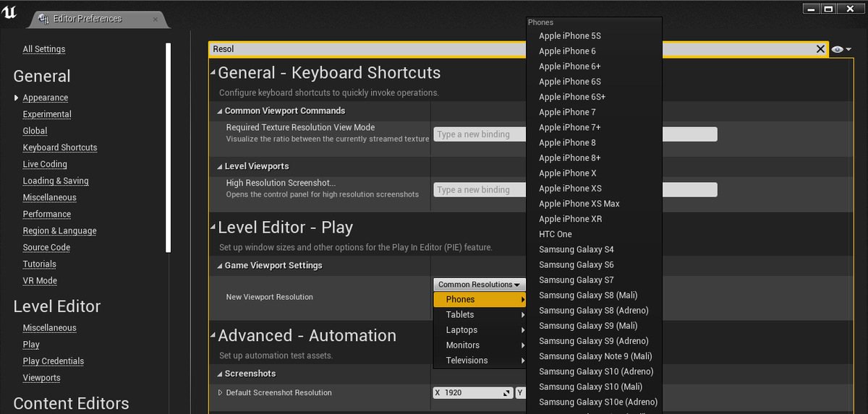
Task: Choose Apple iPhone 5S resolution
Action: pyautogui.click(x=594, y=36)
